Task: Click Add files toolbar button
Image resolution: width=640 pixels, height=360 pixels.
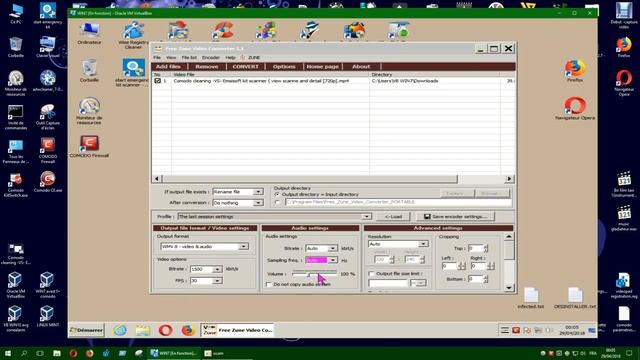Action: click(168, 67)
